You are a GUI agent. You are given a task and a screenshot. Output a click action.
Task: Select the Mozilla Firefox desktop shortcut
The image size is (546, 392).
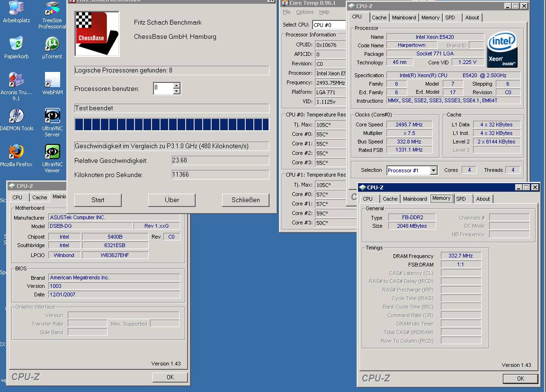(x=17, y=155)
